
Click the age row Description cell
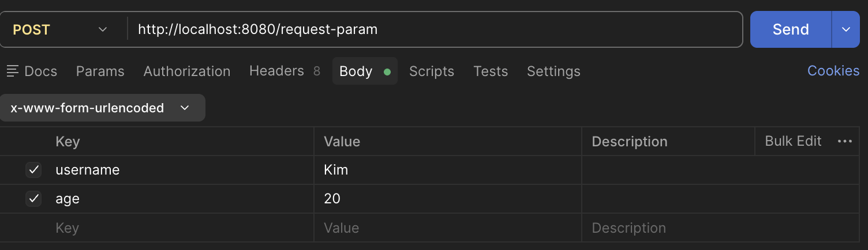(x=720, y=199)
